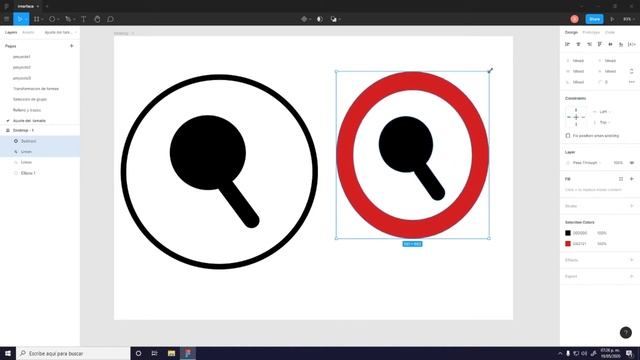Open the Figma main menu hamburger icon
This screenshot has height=360, width=640.
tap(7, 19)
